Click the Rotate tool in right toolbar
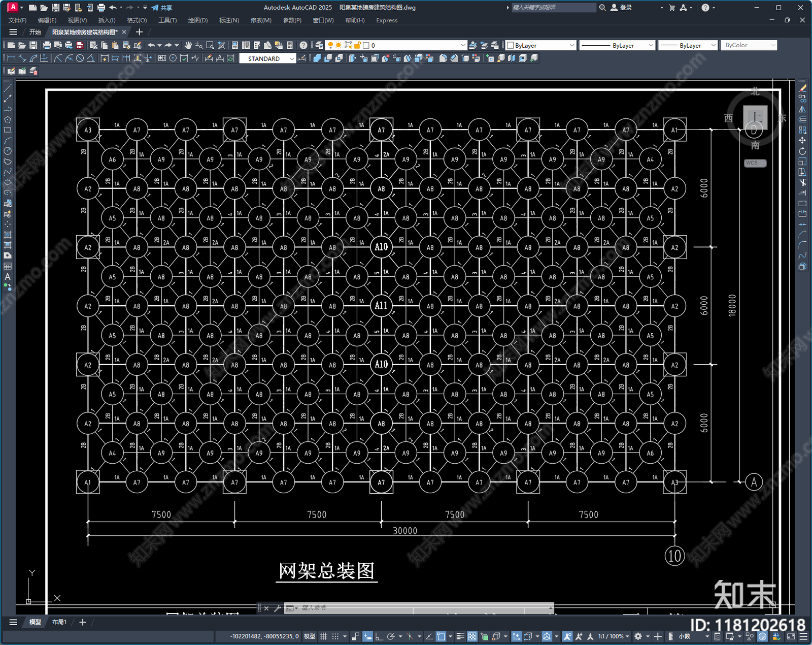Viewport: 812px width, 645px height. coord(802,151)
